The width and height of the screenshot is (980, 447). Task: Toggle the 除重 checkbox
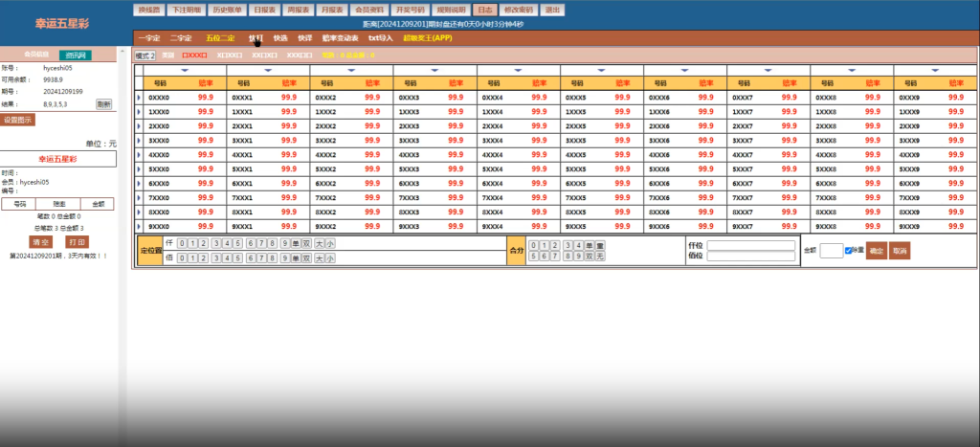[x=849, y=251]
